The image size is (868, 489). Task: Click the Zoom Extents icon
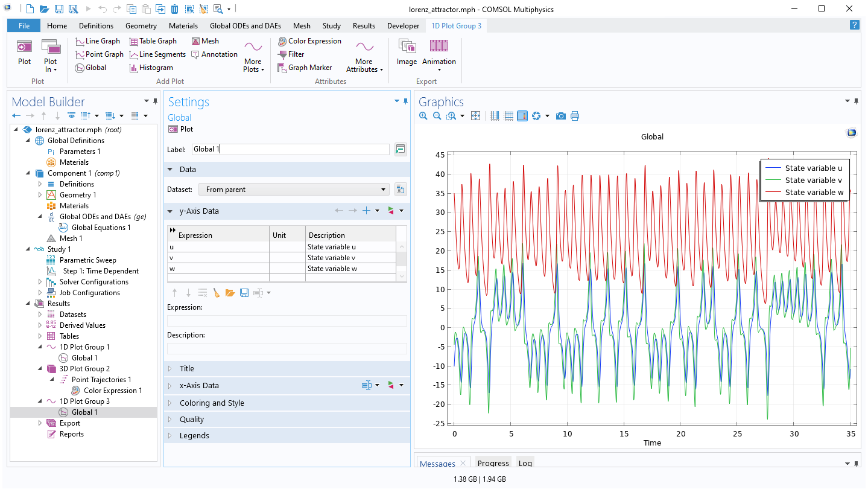point(475,116)
